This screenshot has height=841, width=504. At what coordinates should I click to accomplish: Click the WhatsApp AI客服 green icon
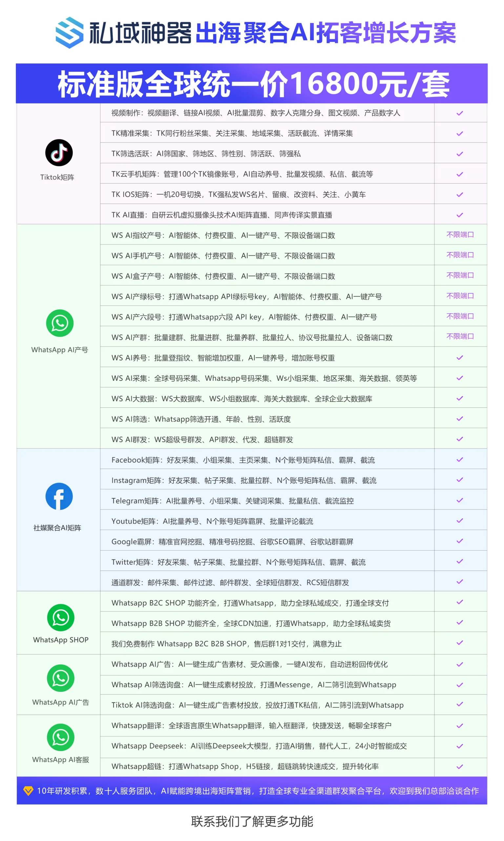(x=60, y=737)
